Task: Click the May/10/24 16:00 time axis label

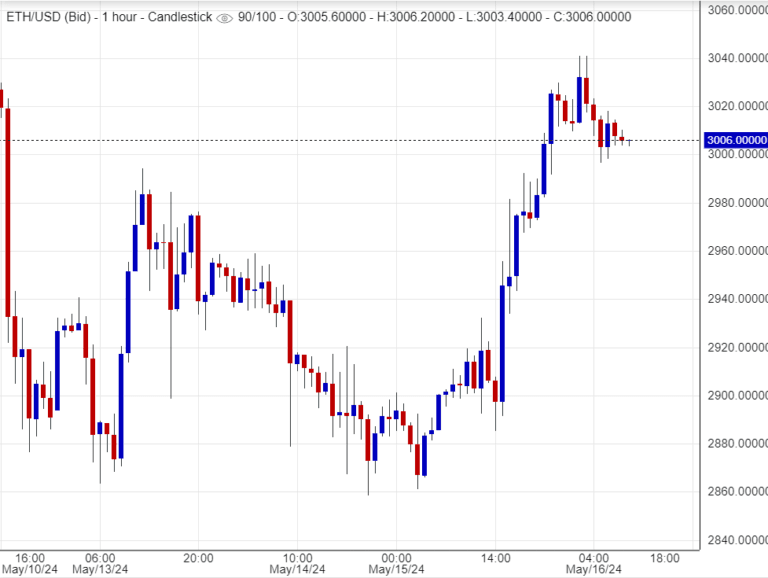Action: 29,563
